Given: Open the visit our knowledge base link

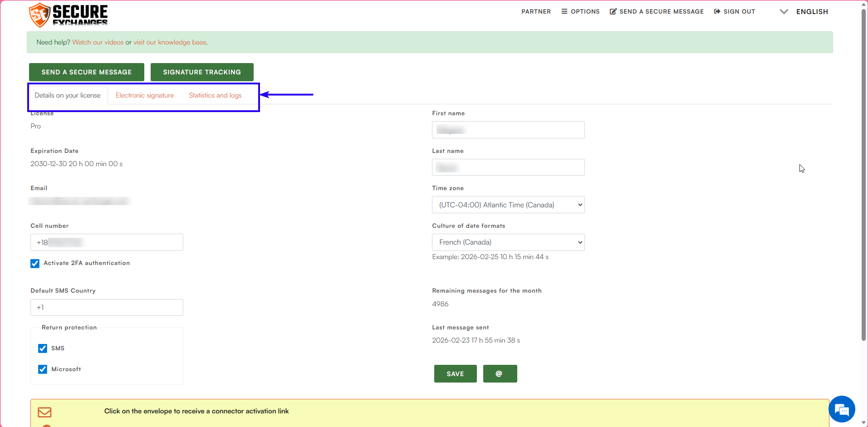Looking at the screenshot, I should click(x=170, y=42).
